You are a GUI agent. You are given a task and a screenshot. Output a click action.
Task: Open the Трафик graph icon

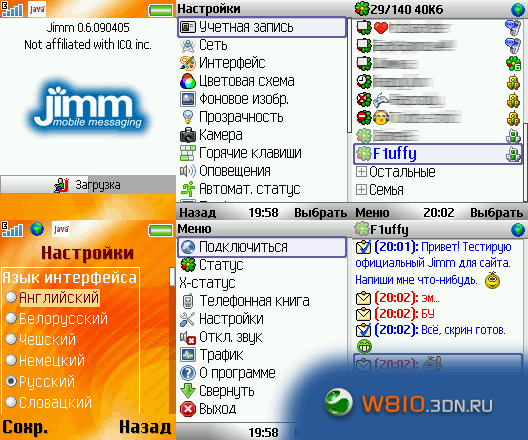(x=188, y=354)
